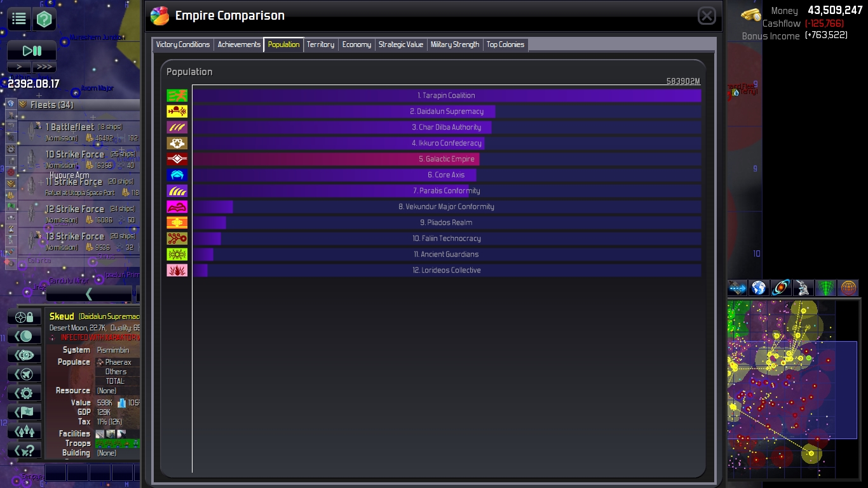Click the left-arrow back button above Skeud panel
The height and width of the screenshot is (488, 868).
89,294
